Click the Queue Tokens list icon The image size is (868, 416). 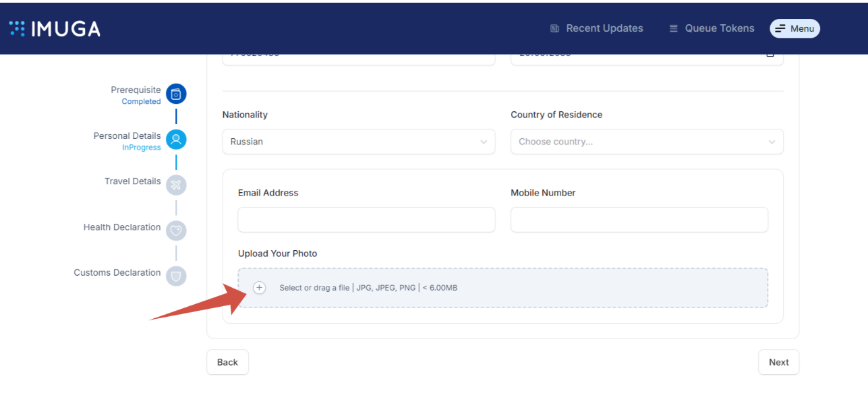tap(673, 28)
